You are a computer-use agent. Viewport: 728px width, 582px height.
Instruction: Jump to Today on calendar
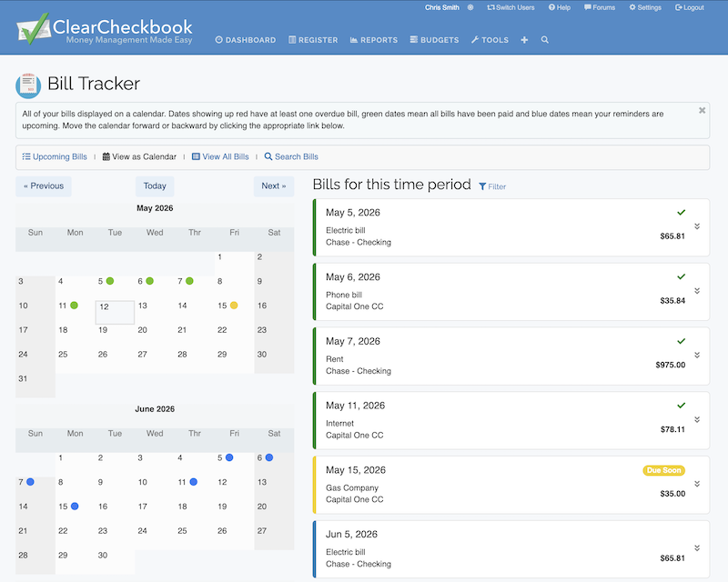click(155, 186)
